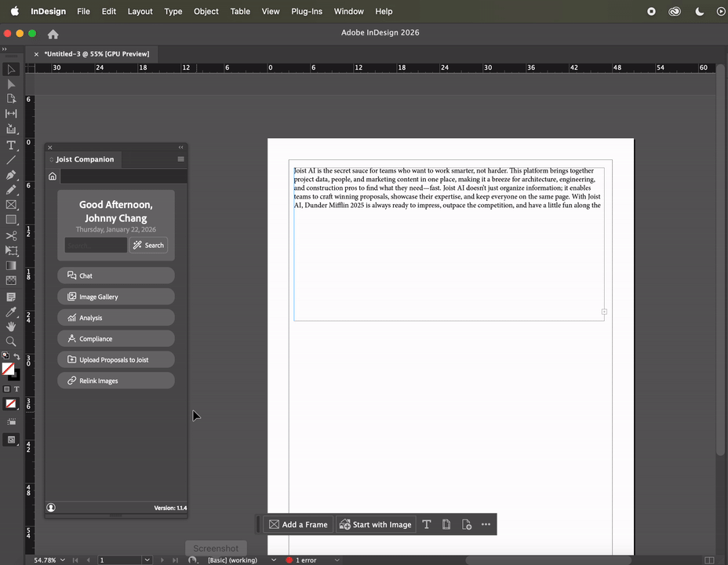Screen dimensions: 728x565
Task: Select the Type tool in toolbox
Action: pyautogui.click(x=11, y=145)
